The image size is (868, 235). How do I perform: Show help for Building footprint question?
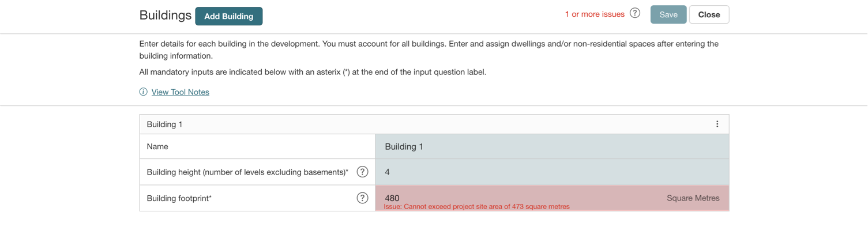pyautogui.click(x=362, y=198)
